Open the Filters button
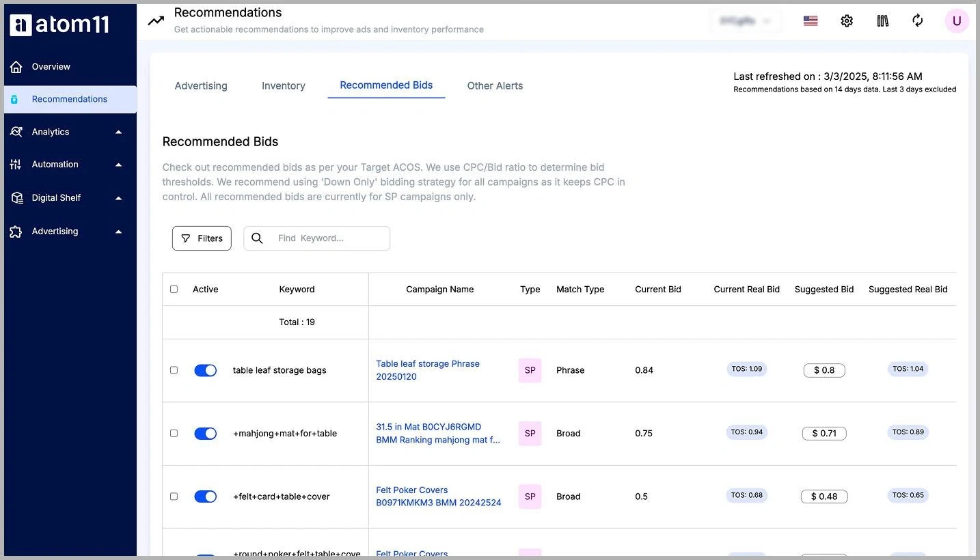The image size is (980, 560). coord(202,238)
